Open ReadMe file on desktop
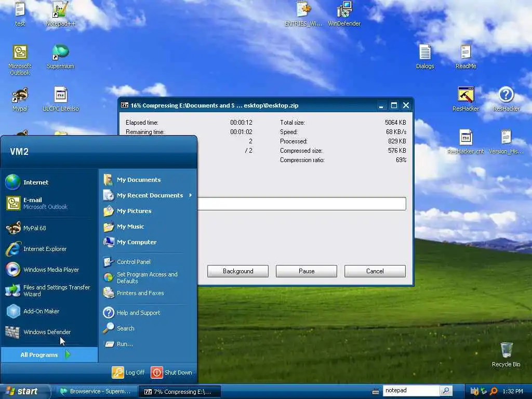This screenshot has width=532, height=399. point(465,57)
